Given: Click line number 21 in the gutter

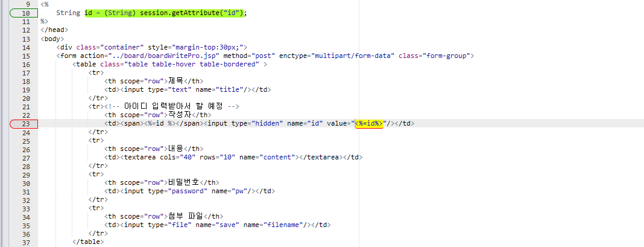Looking at the screenshot, I should pos(26,107).
